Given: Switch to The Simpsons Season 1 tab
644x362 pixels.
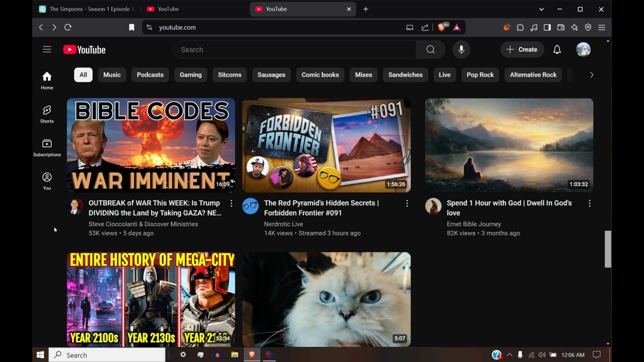Looking at the screenshot, I should pos(87,9).
